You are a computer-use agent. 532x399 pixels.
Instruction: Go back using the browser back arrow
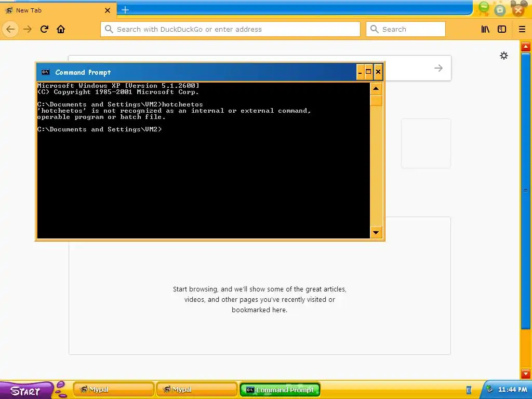click(10, 29)
